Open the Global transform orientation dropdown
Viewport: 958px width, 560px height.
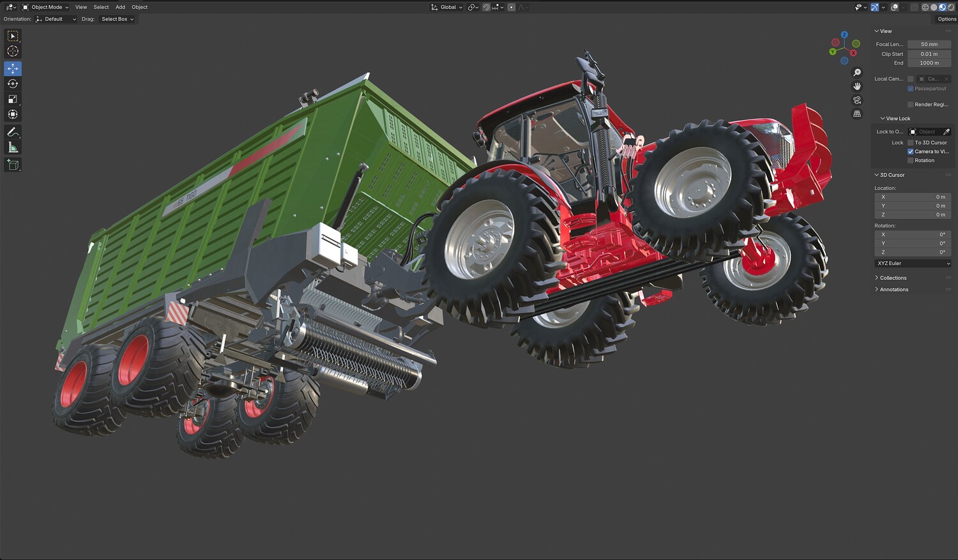coord(447,7)
